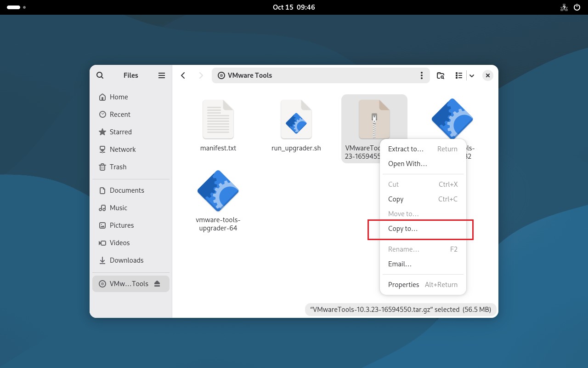Open Network in the sidebar
The image size is (588, 368).
[131, 149]
